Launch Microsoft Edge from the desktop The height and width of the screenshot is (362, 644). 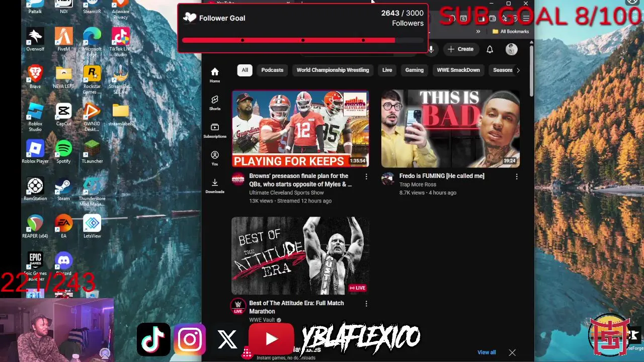pos(92,42)
